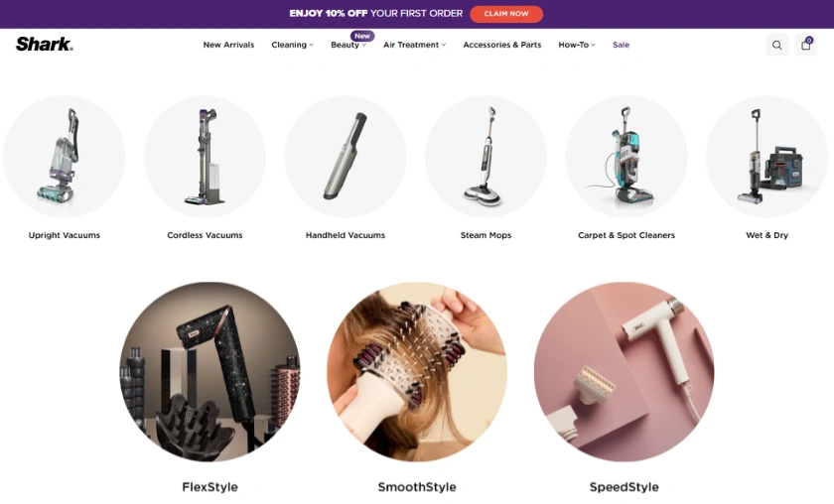Screen dimensions: 834x504
Task: Expand the How-To dropdown menu
Action: (577, 45)
